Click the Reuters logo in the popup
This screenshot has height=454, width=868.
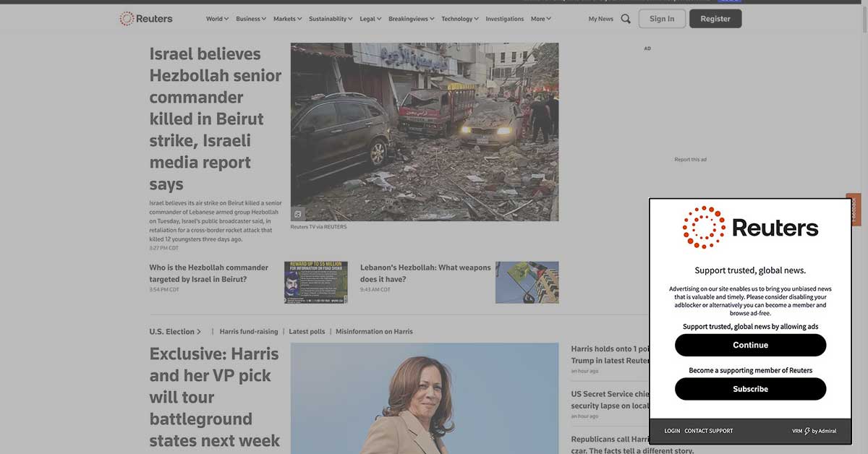pos(750,228)
